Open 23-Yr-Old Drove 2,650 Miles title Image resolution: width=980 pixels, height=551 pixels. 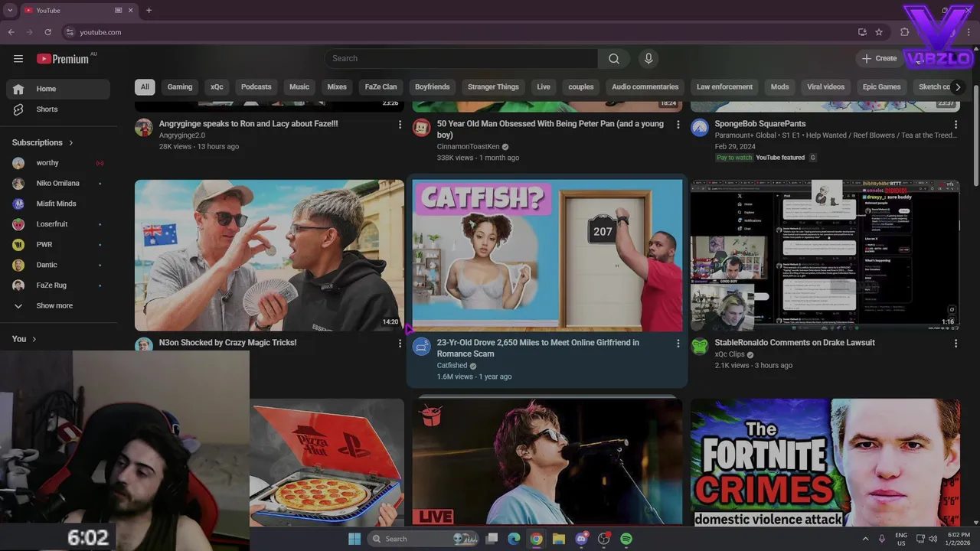(538, 348)
